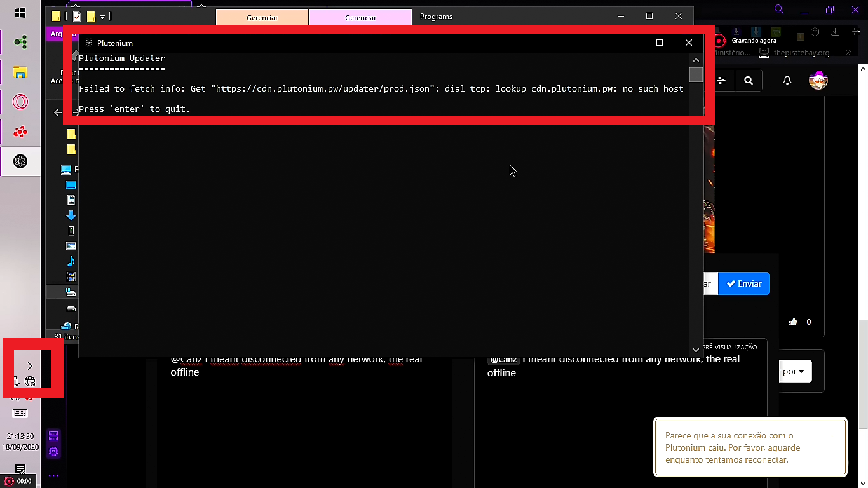Open the forum notifications bell
This screenshot has height=488, width=868.
point(787,80)
